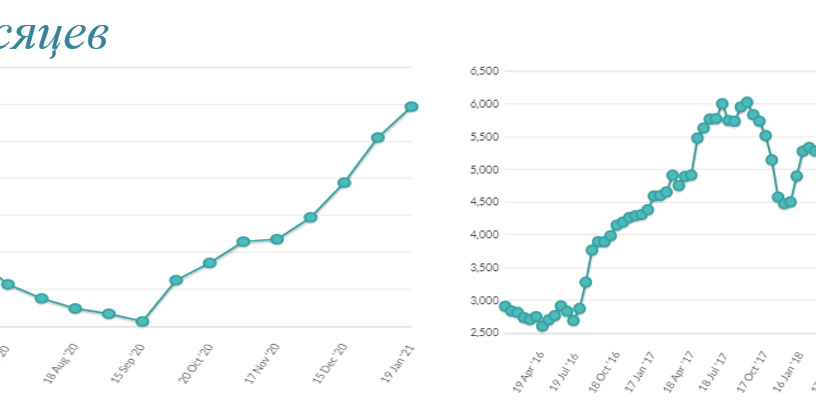Select the 18 Aug '20 data point

click(75, 308)
